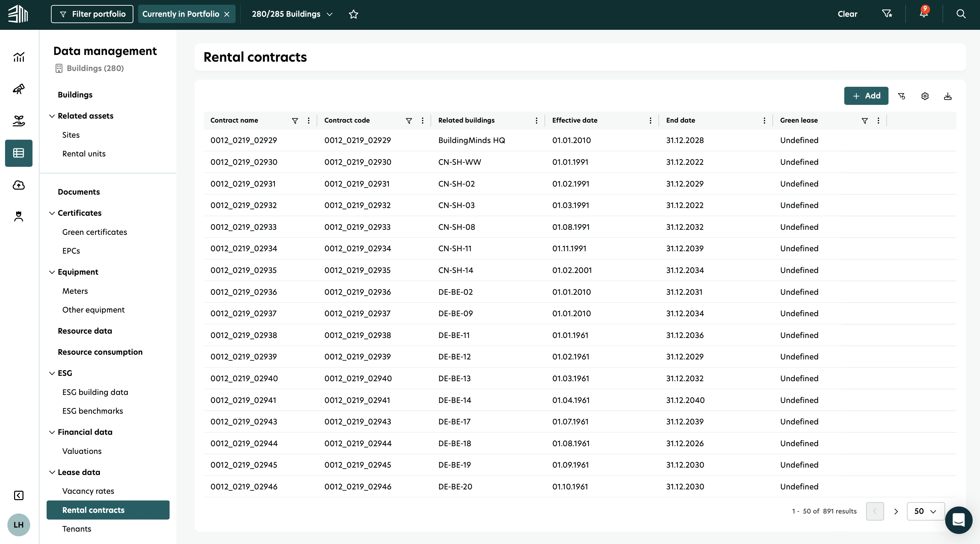Open the export download icon above the table
Screen dimensions: 980x544
pos(948,96)
